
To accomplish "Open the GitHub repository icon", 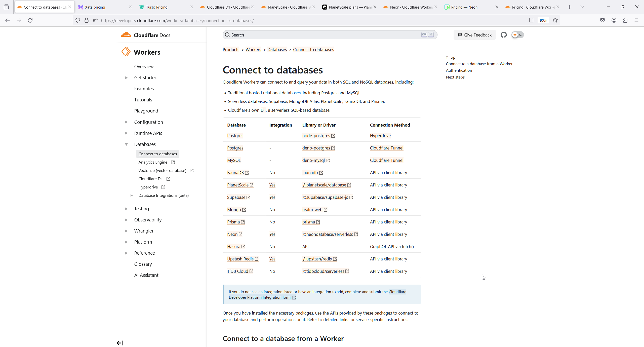I will tap(503, 35).
